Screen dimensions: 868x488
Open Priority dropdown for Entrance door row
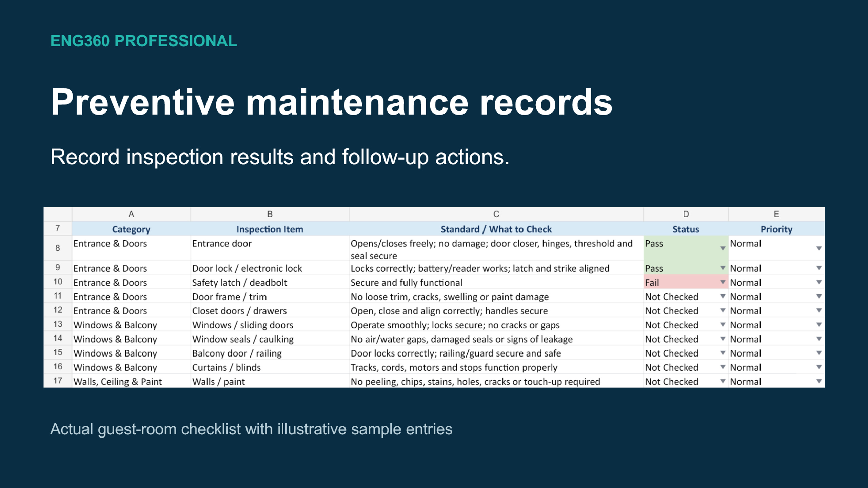819,248
